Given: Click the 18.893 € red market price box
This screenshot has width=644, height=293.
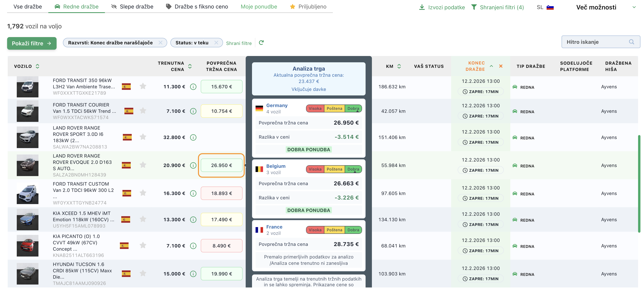Looking at the screenshot, I should click(221, 193).
